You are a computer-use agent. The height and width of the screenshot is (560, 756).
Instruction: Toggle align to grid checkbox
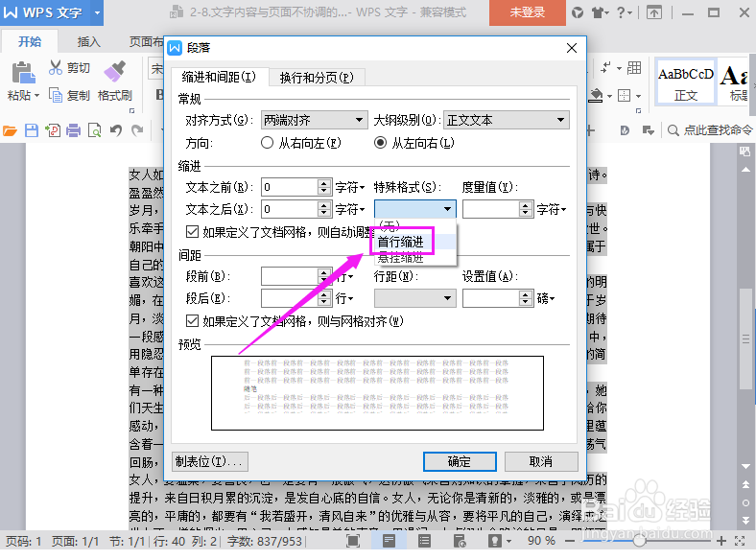pyautogui.click(x=193, y=320)
